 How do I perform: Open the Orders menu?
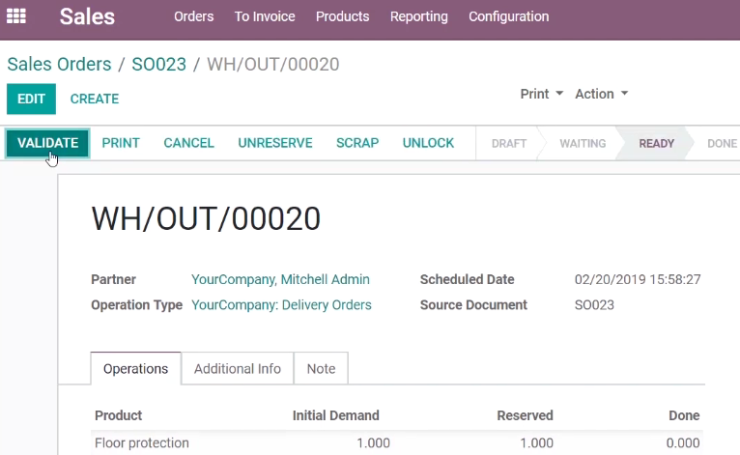coord(193,17)
